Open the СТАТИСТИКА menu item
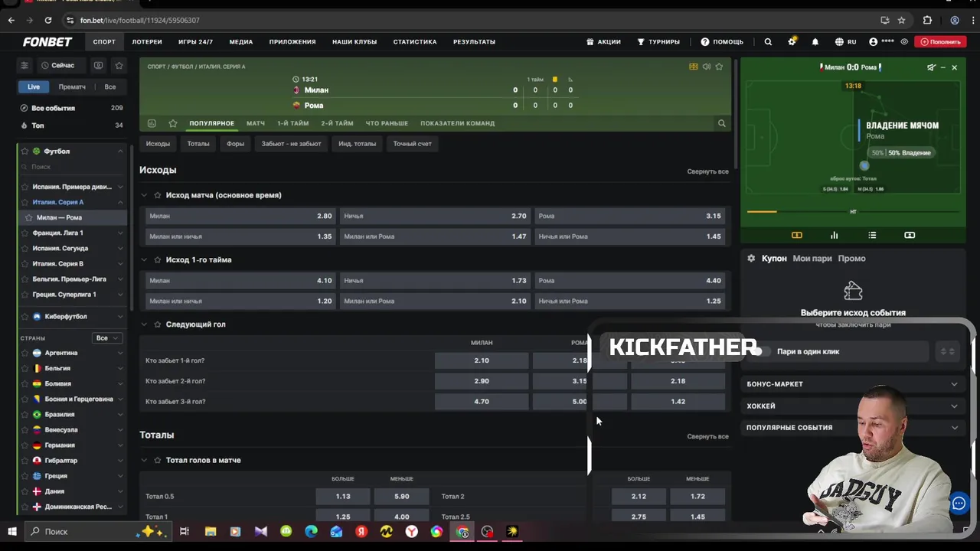 [x=415, y=42]
